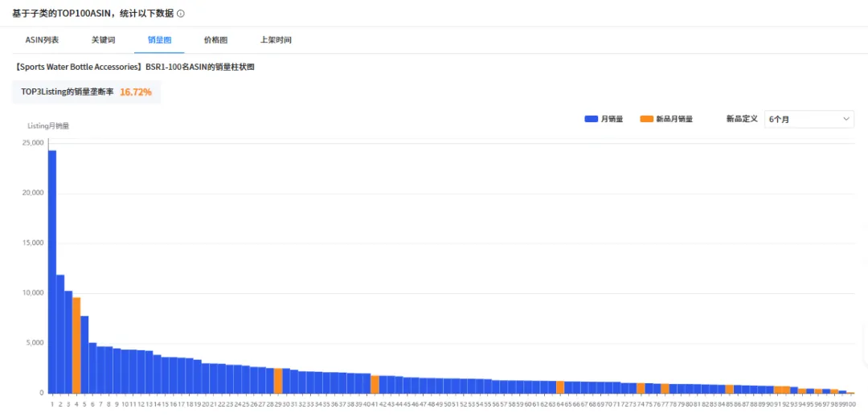Click the 16.72% monopoly rate value

(x=136, y=92)
